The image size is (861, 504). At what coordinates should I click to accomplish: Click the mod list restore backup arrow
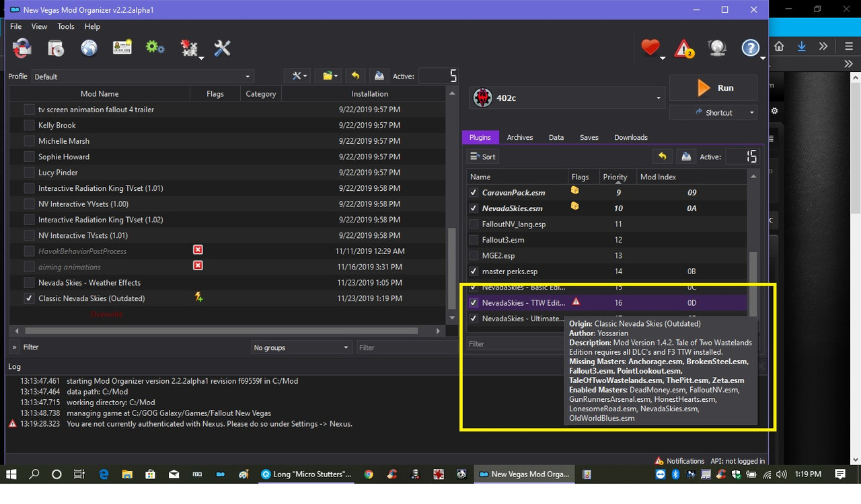click(x=355, y=76)
